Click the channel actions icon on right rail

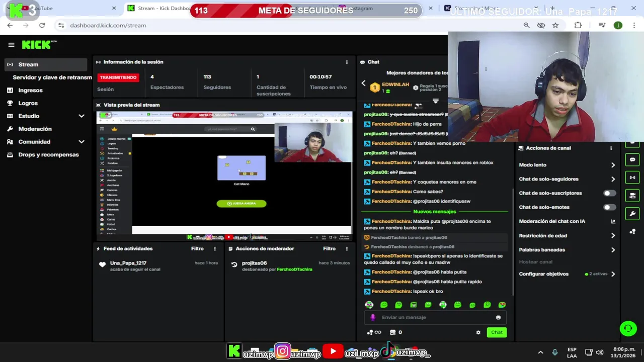coord(632,196)
